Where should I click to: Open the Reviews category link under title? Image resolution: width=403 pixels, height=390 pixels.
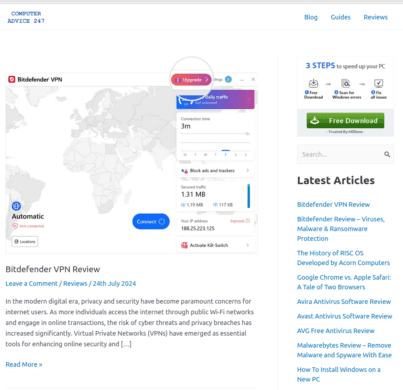tap(75, 284)
